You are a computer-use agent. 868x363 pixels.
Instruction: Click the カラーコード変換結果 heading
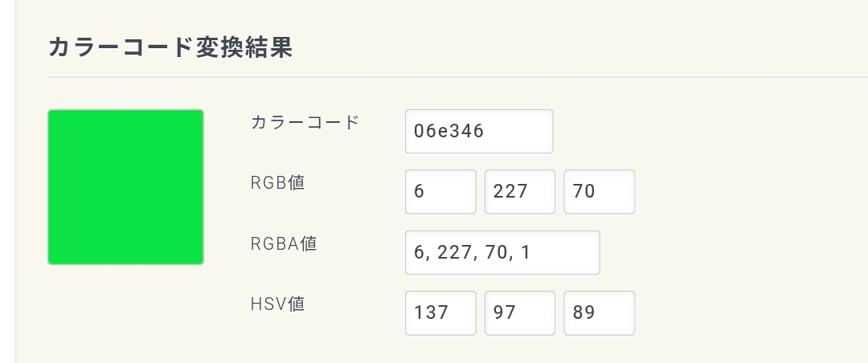tap(170, 48)
